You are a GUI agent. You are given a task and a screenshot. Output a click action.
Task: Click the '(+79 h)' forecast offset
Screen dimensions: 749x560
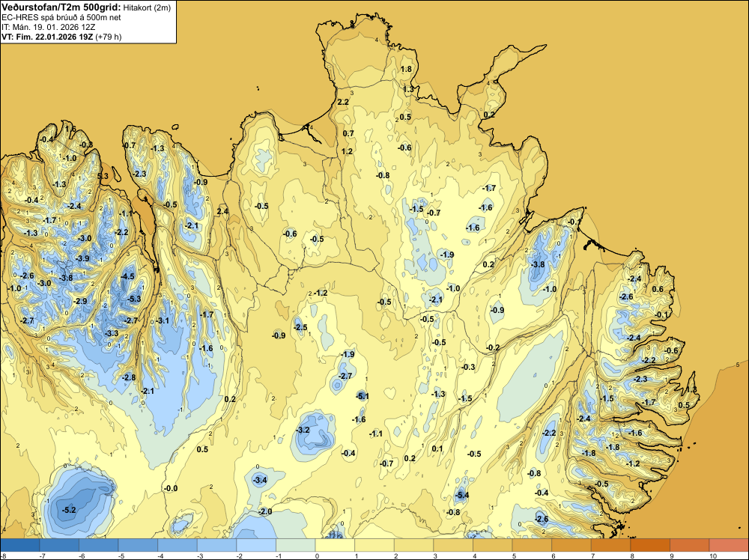click(109, 36)
